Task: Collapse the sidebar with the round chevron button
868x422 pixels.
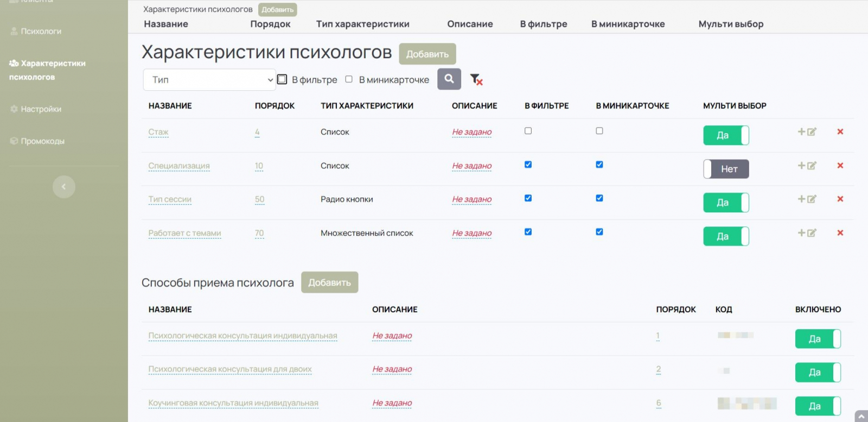Action: coord(64,187)
